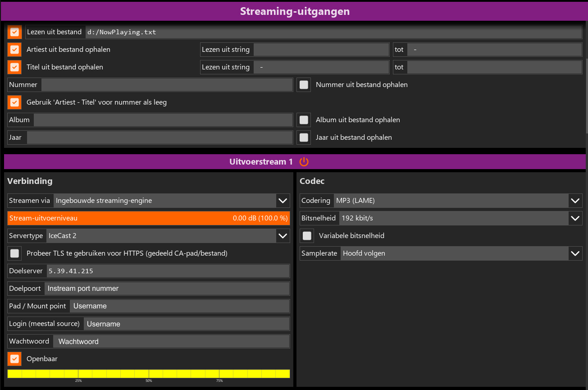Toggle the 'Openbaar' checkbox
The height and width of the screenshot is (390, 588).
coord(15,359)
